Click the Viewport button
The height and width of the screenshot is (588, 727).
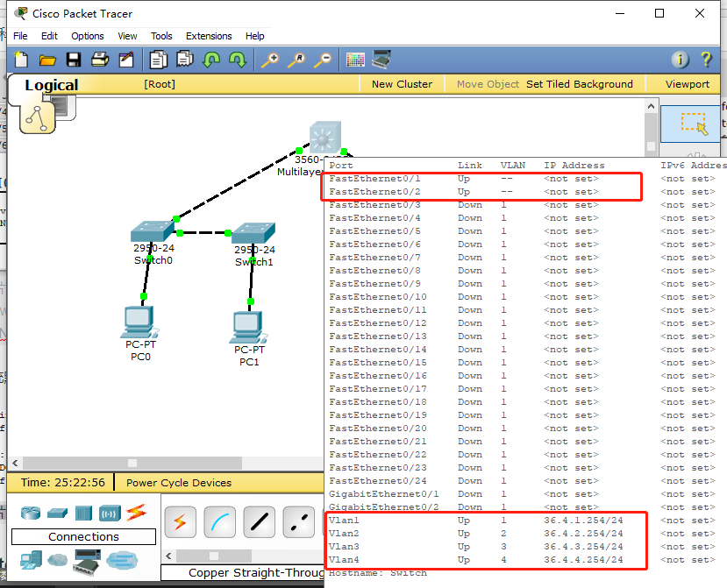click(x=688, y=84)
